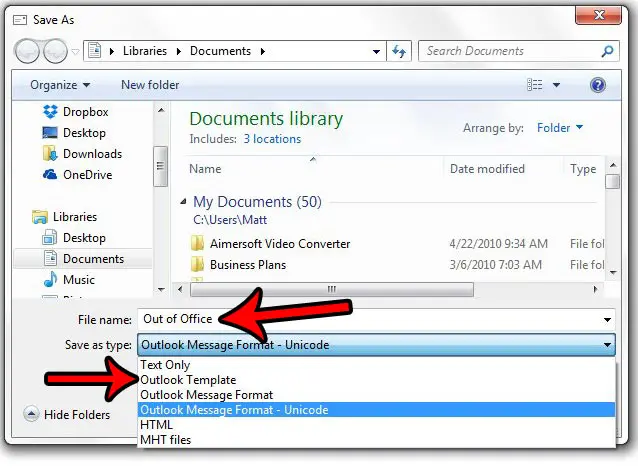Expand the Organize dropdown menu
This screenshot has width=638, height=471.
click(60, 85)
